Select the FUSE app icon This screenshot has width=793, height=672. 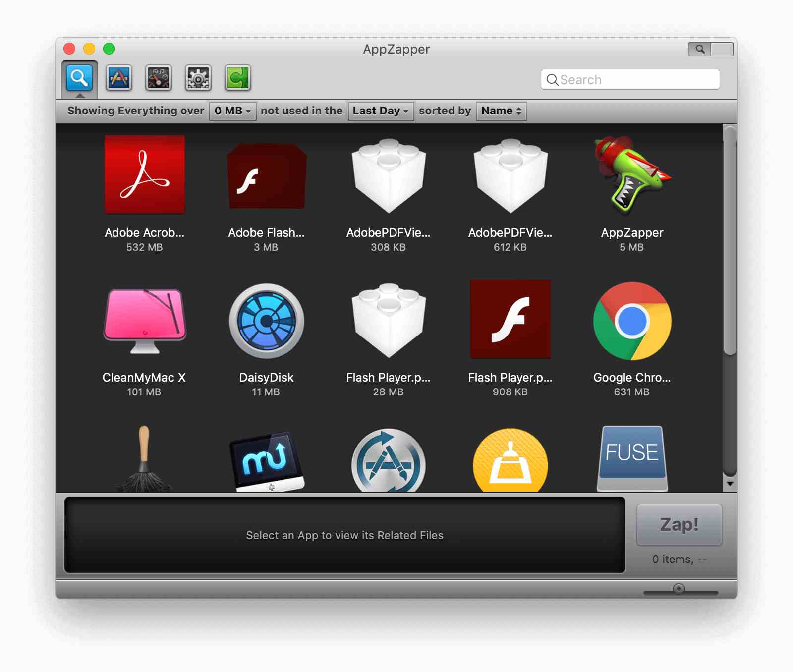pyautogui.click(x=632, y=458)
